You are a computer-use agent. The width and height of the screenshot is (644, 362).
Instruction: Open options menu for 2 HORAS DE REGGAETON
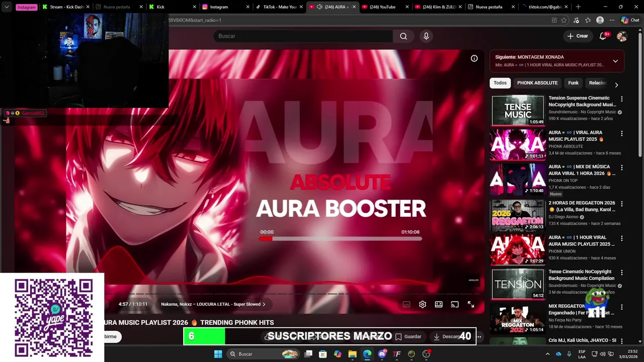[622, 204]
